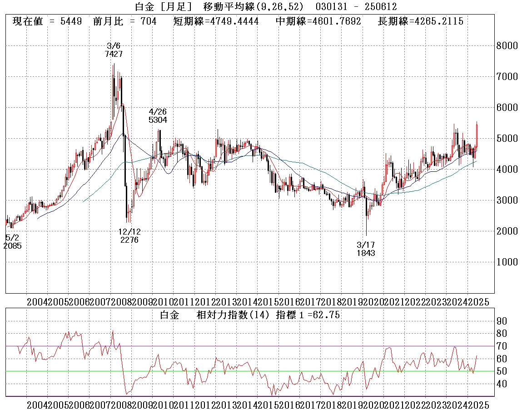Viewport: 532px width, 410px height.
Task: Click the 12/12 2276 low price label
Action: (x=129, y=235)
